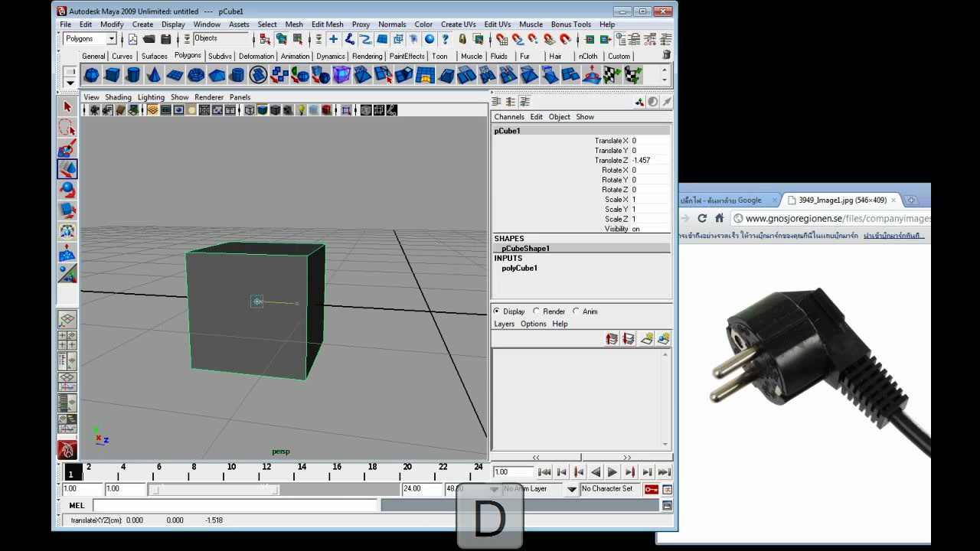Select the Render layer radio button
The width and height of the screenshot is (980, 551).
pos(536,311)
